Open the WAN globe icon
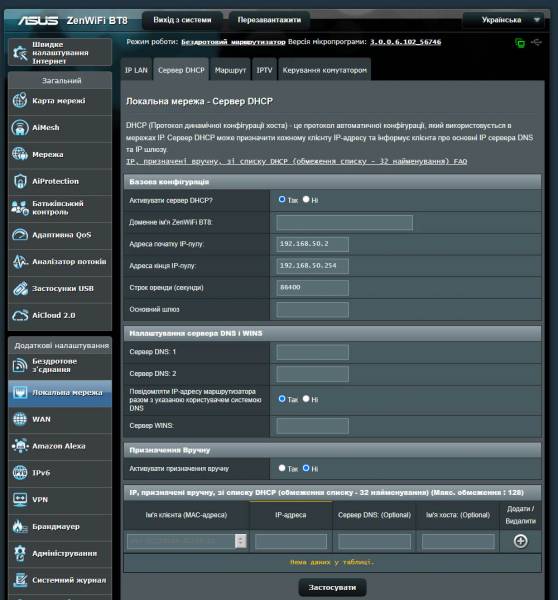 (x=20, y=419)
